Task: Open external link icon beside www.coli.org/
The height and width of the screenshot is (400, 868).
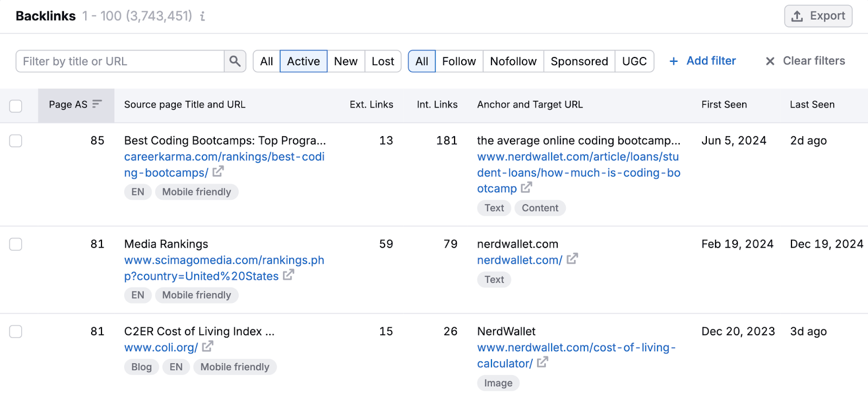Action: click(208, 346)
